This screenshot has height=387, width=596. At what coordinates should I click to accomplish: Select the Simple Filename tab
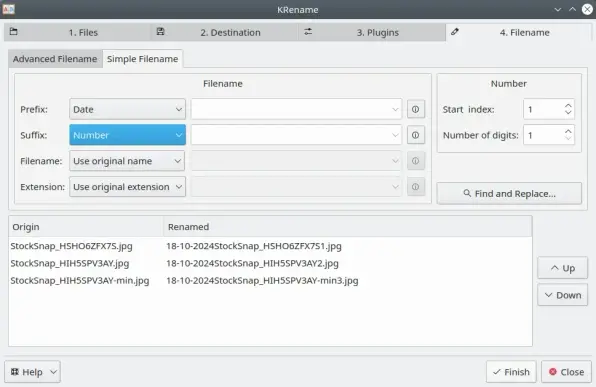(x=143, y=59)
